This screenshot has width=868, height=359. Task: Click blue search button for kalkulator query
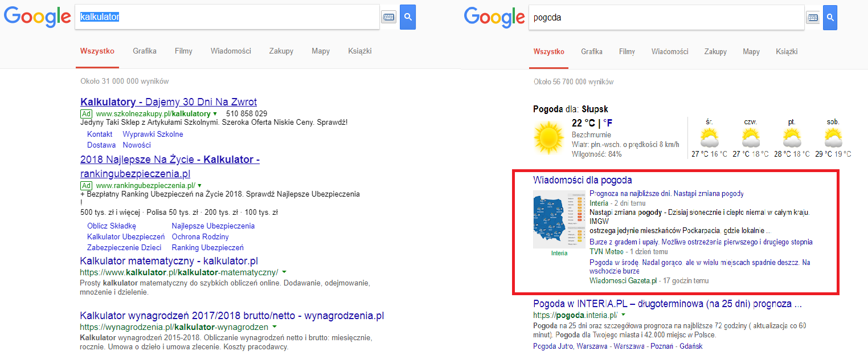tap(408, 17)
